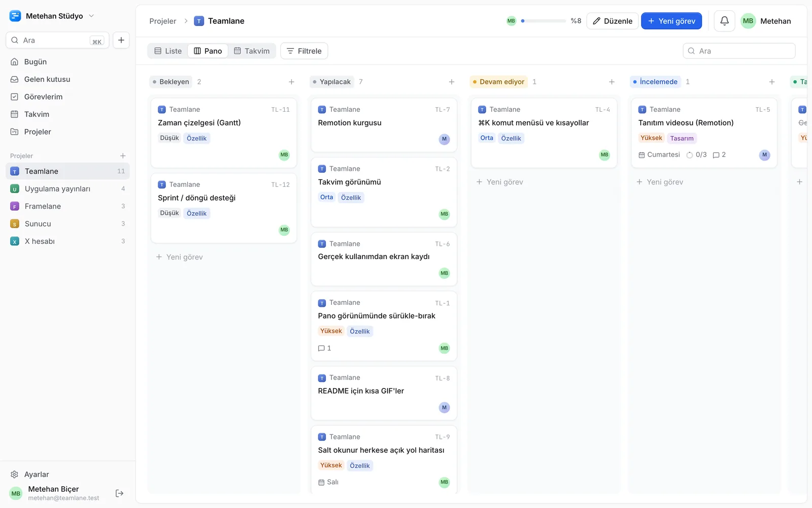The height and width of the screenshot is (508, 812).
Task: Open Gelen kutusu in the sidebar
Action: [x=67, y=79]
